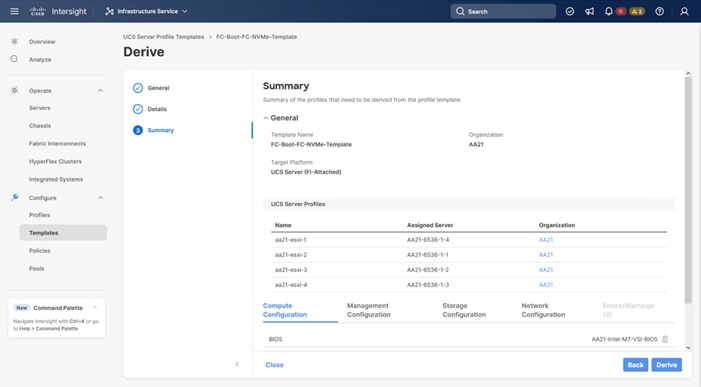Click AA21 organization link for aa21-esxi-2
This screenshot has width=701, height=387.
tap(545, 255)
